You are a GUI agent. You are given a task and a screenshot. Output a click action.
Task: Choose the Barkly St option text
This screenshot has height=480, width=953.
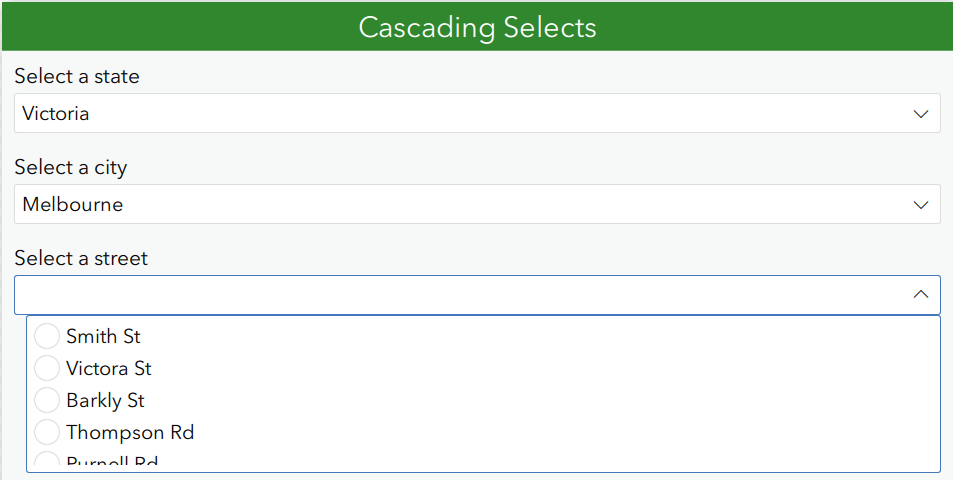point(105,401)
